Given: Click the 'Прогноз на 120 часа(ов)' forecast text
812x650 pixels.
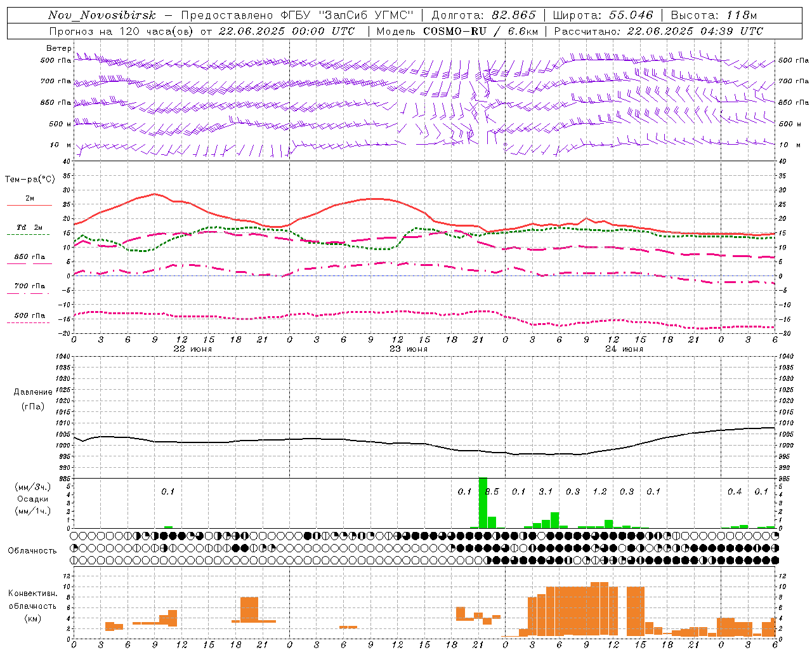Looking at the screenshot, I should coord(121,31).
